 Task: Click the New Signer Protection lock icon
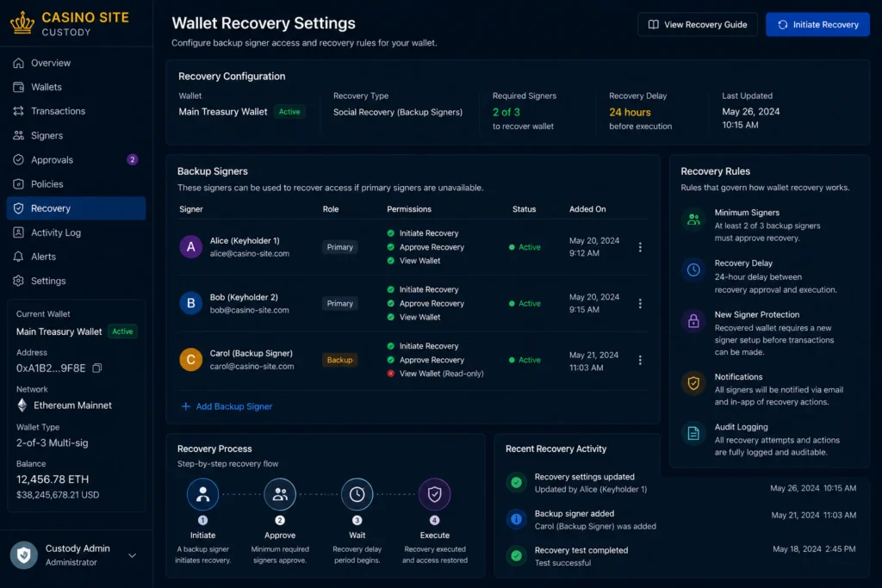pyautogui.click(x=693, y=321)
